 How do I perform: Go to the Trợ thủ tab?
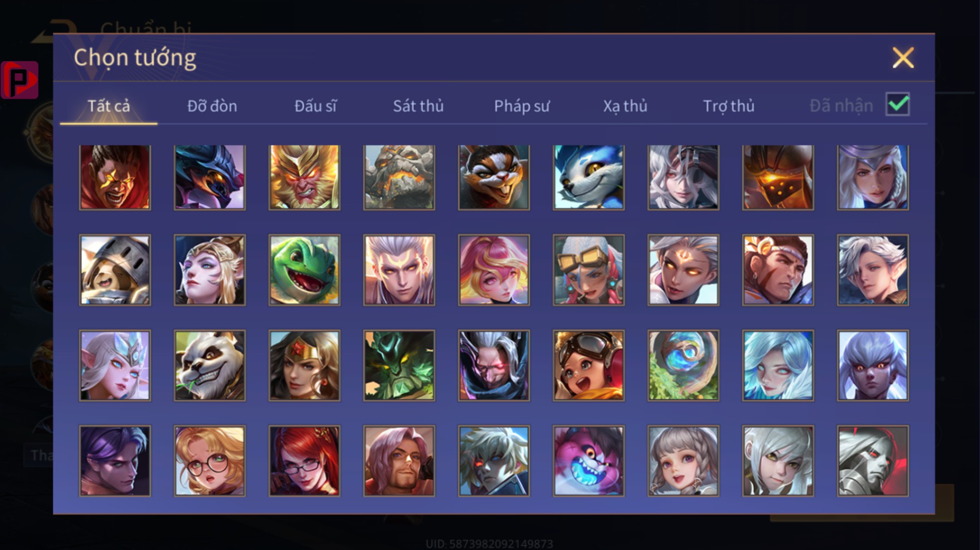(729, 106)
